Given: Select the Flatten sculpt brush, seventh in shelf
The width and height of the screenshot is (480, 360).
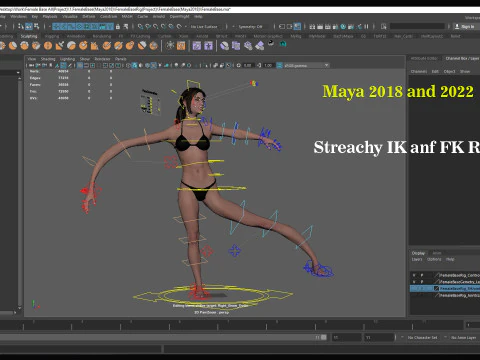Looking at the screenshot, I should [71, 45].
